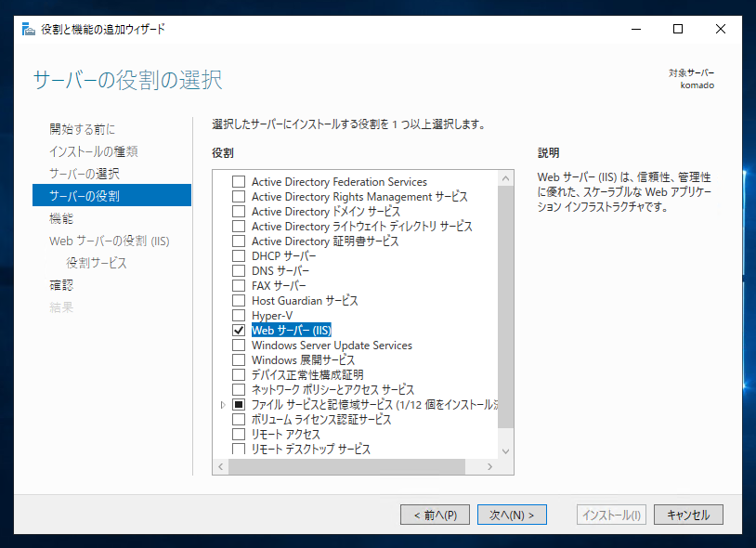Screen dimensions: 756x548
Task: Check Active Directory Rights Management サービス checkbox
Action: tap(239, 197)
